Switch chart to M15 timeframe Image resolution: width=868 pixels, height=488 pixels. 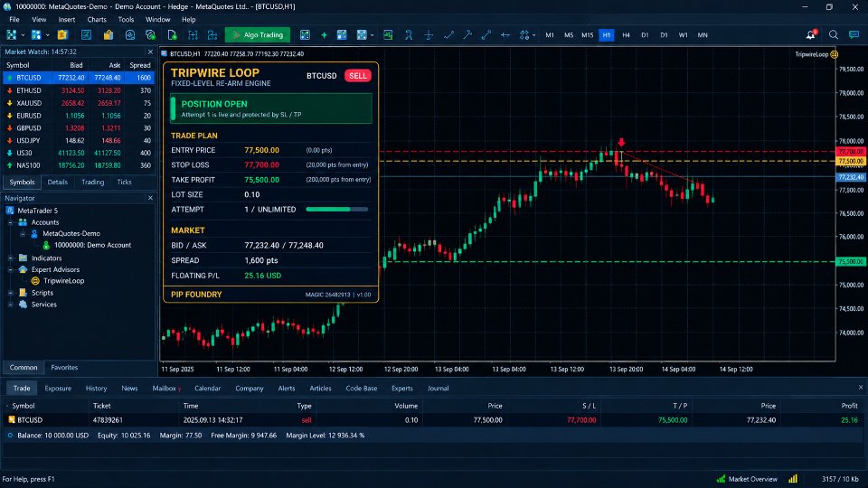588,35
